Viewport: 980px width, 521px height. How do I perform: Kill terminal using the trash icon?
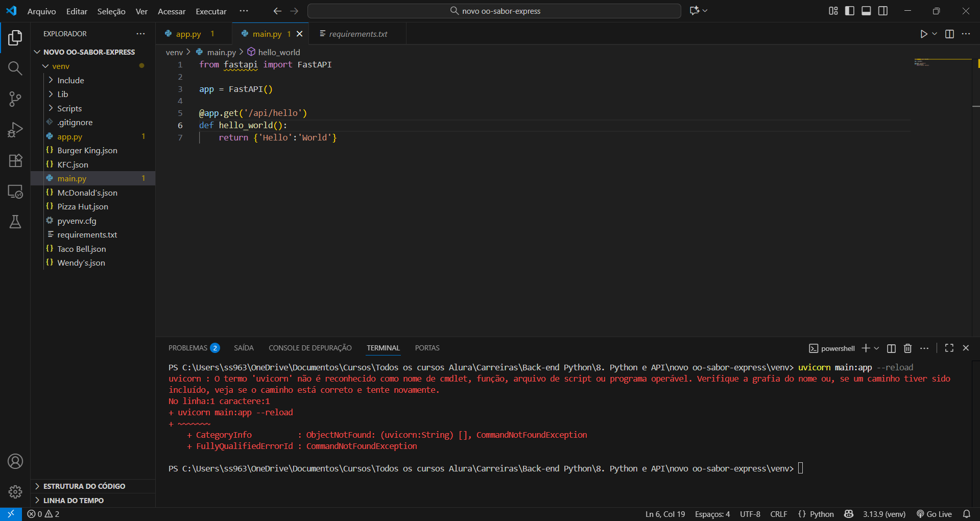907,348
